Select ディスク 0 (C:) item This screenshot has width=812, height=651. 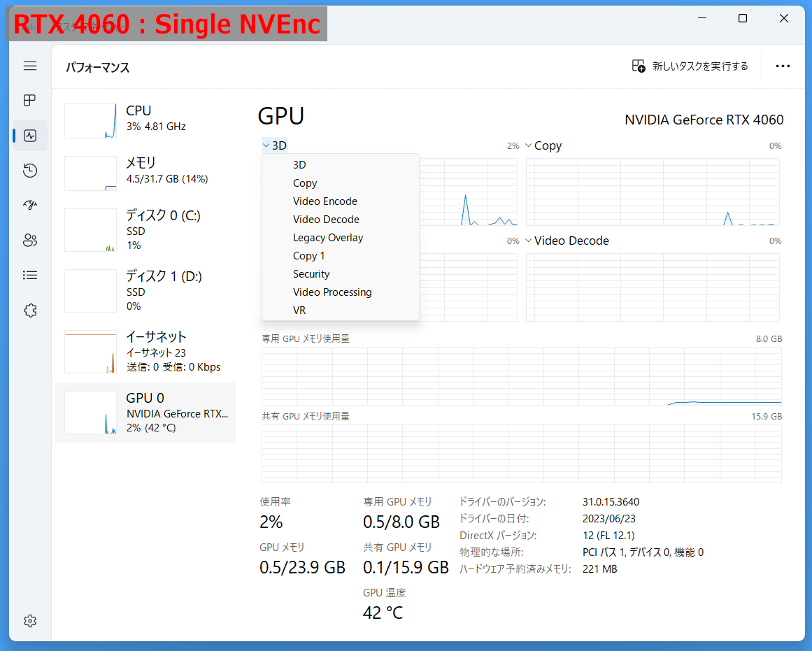point(145,230)
